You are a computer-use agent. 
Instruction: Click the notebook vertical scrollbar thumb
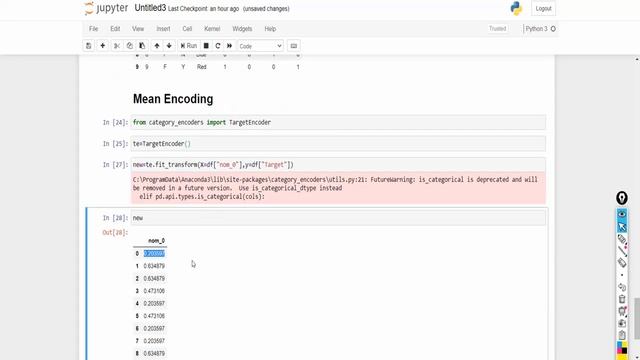(637, 319)
